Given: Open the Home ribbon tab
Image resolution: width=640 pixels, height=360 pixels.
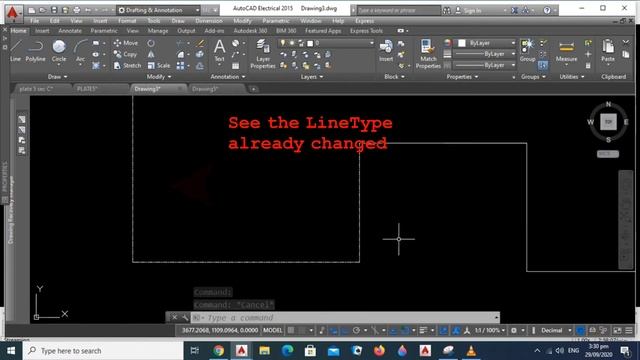Looking at the screenshot, I should 18,31.
